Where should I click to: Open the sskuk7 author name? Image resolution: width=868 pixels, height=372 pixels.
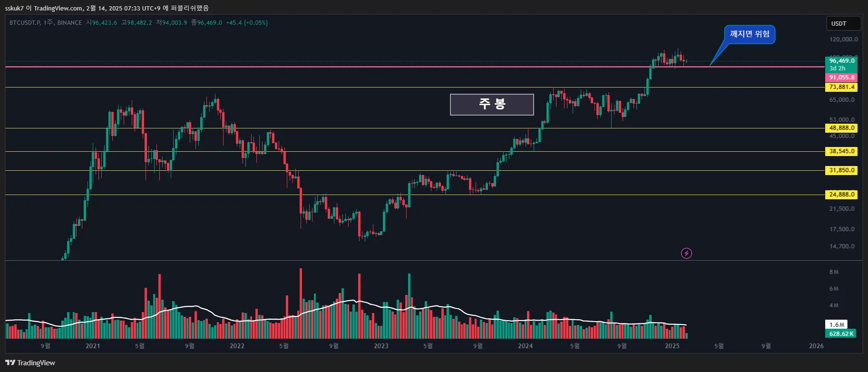pos(14,8)
